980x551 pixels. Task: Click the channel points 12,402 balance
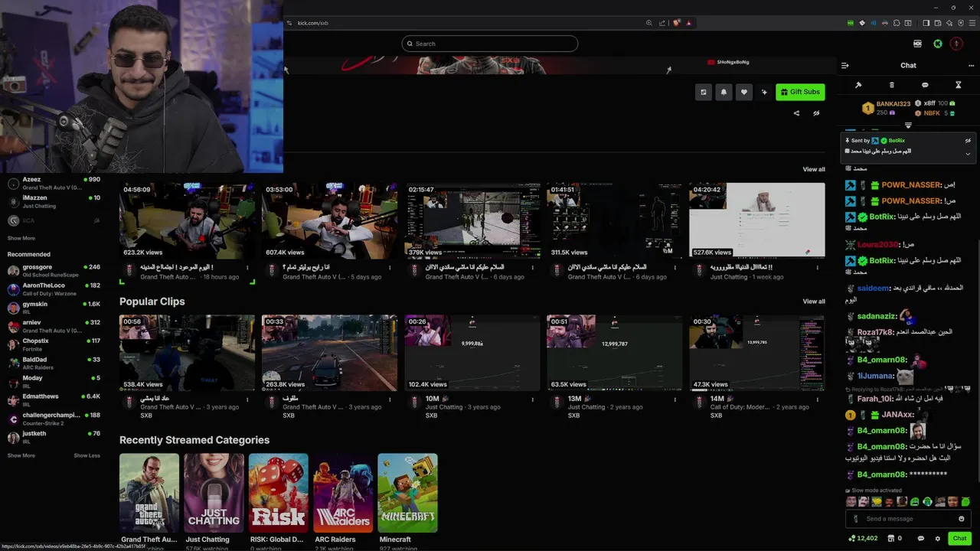[861, 539]
